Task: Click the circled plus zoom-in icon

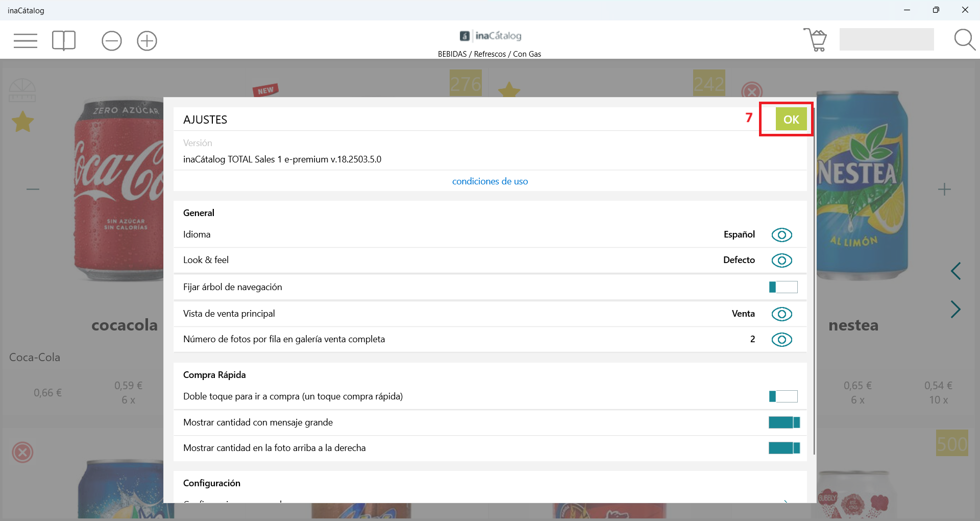Action: (x=147, y=41)
